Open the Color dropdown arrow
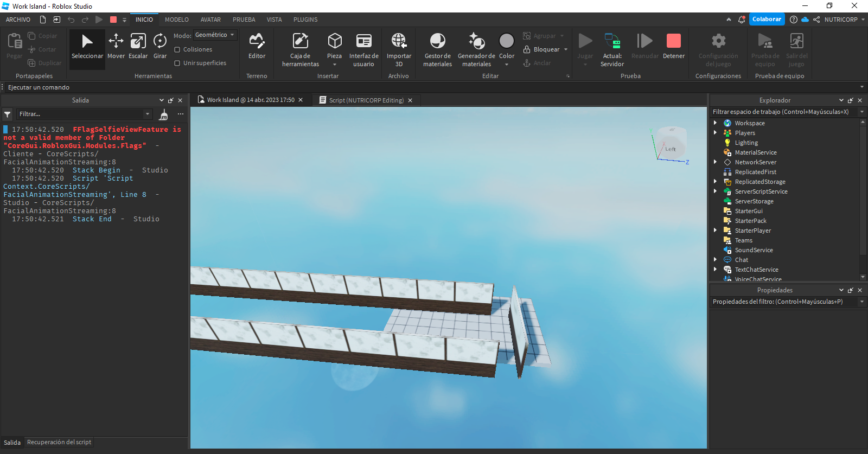This screenshot has height=454, width=868. click(x=507, y=65)
